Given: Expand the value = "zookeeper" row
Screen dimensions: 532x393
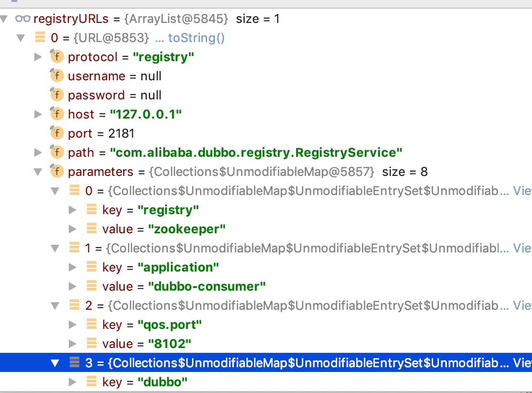Looking at the screenshot, I should pos(72,229).
